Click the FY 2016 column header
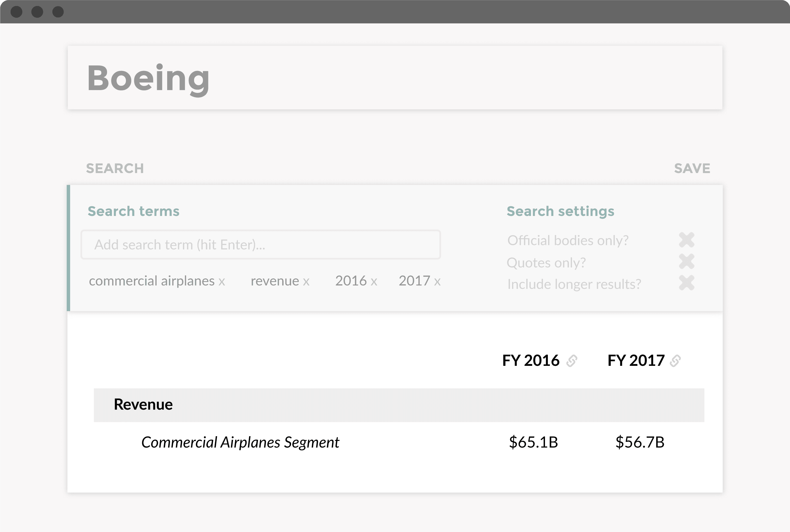Screen dimensions: 790x532 [531, 361]
